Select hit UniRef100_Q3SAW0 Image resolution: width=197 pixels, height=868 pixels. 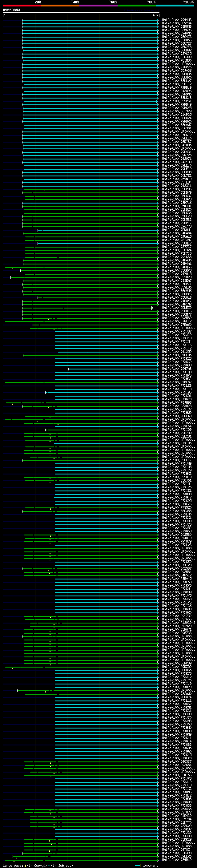tap(176, 694)
